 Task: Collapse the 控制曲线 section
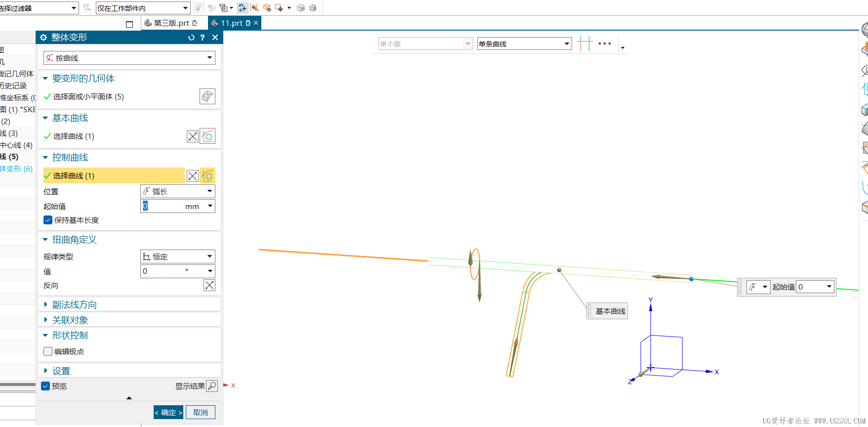click(x=45, y=158)
